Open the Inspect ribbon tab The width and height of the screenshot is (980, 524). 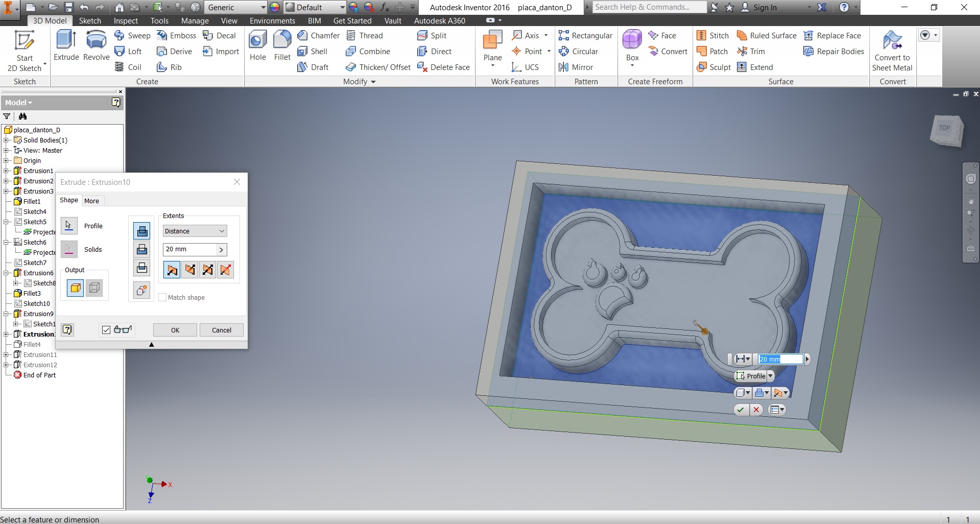pyautogui.click(x=126, y=20)
